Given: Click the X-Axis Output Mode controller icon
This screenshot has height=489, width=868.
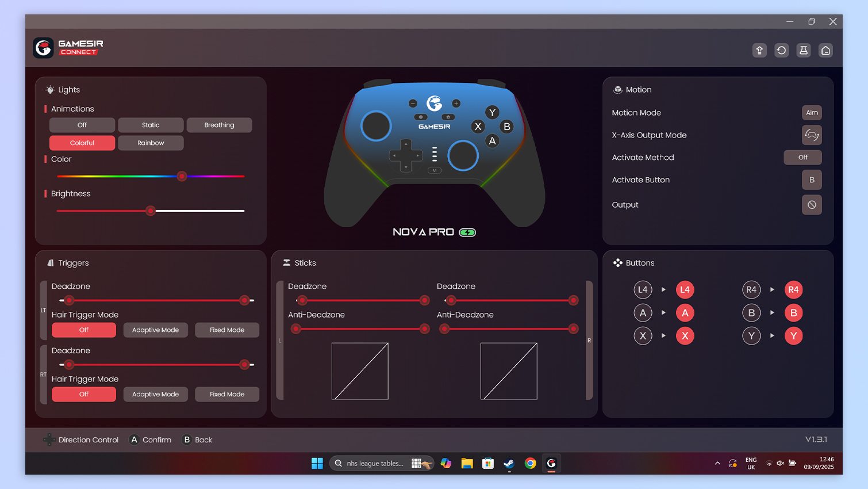Looking at the screenshot, I should click(x=812, y=135).
